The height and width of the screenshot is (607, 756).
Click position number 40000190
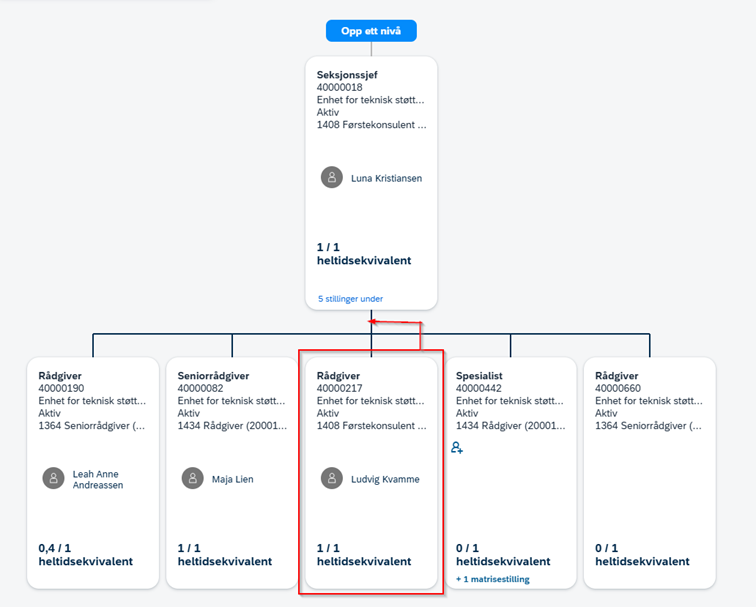pos(61,388)
